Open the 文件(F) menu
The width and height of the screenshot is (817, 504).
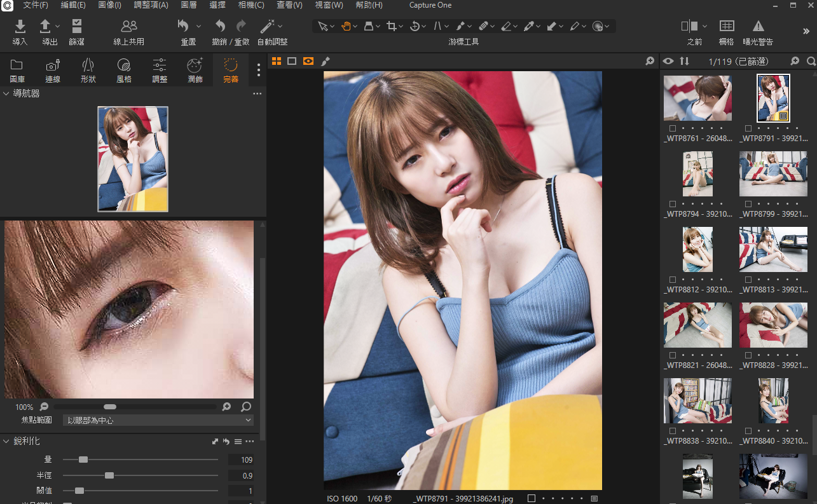pos(36,5)
